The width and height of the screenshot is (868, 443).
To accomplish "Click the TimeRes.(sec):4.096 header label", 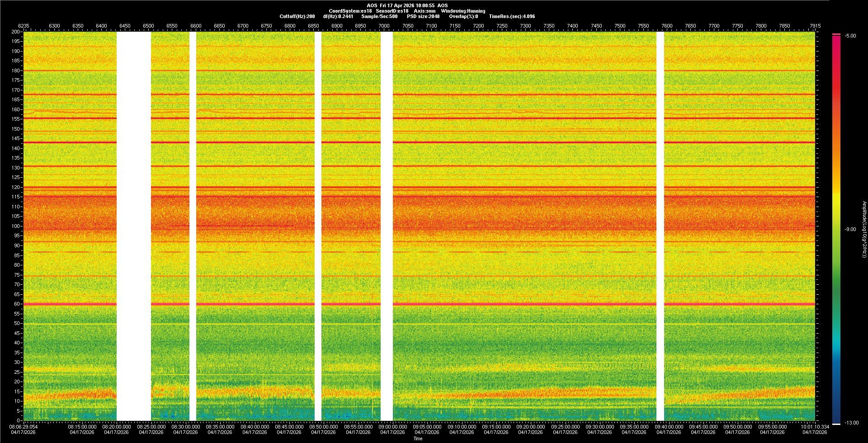I will [512, 16].
